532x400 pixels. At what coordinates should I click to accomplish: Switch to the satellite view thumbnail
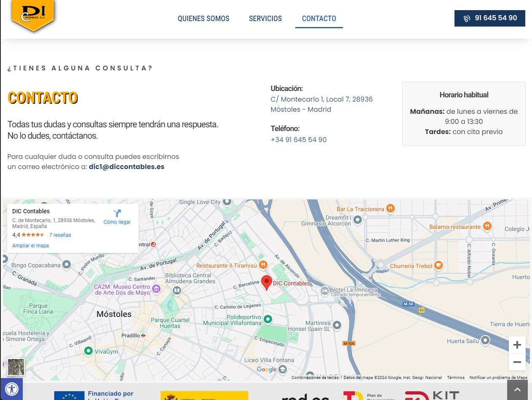16,367
